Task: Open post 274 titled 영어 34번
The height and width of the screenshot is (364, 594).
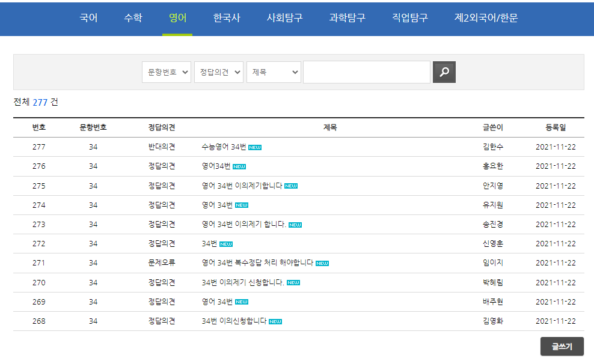Action: point(217,205)
